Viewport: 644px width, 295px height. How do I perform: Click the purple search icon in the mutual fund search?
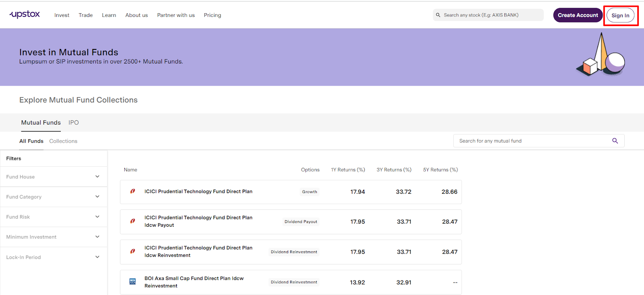615,141
